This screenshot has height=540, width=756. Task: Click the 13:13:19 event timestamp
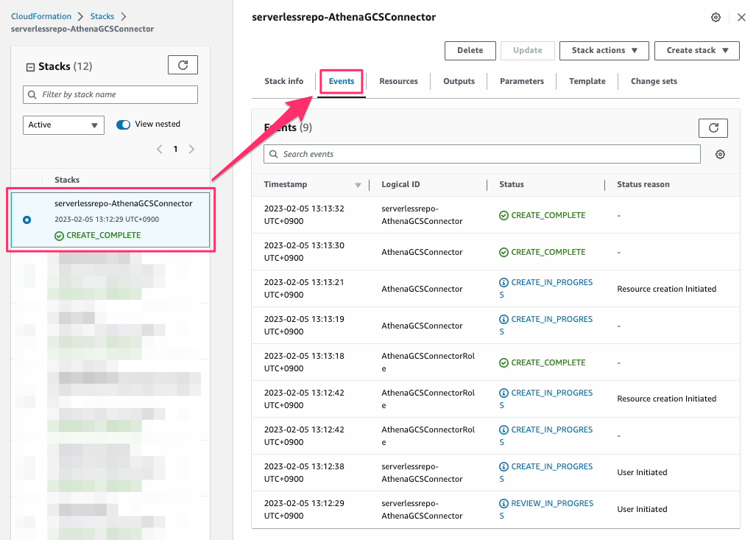coord(304,326)
